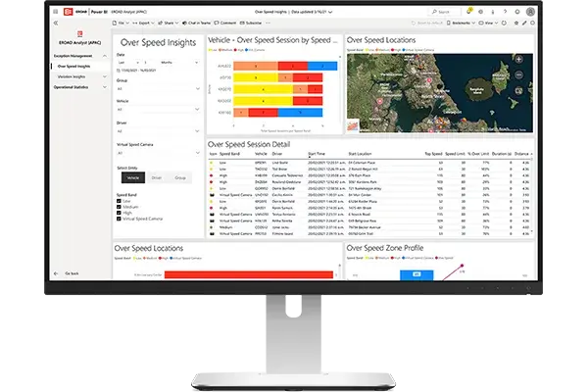Click the download arrow icon in header
This screenshot has height=392, width=588.
click(x=493, y=12)
